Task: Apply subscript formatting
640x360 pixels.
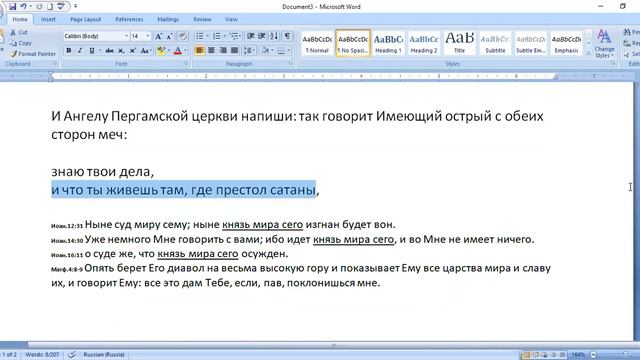Action: coord(121,51)
